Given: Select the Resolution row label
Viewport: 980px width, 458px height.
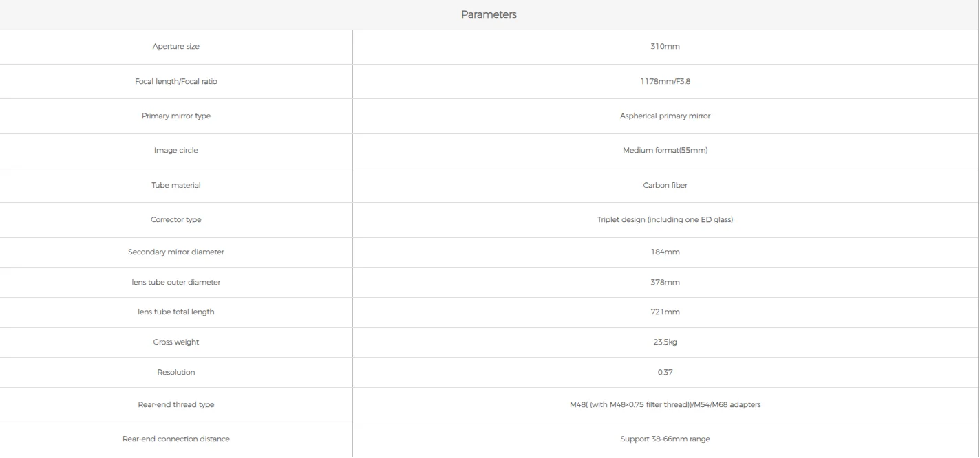Looking at the screenshot, I should click(176, 373).
